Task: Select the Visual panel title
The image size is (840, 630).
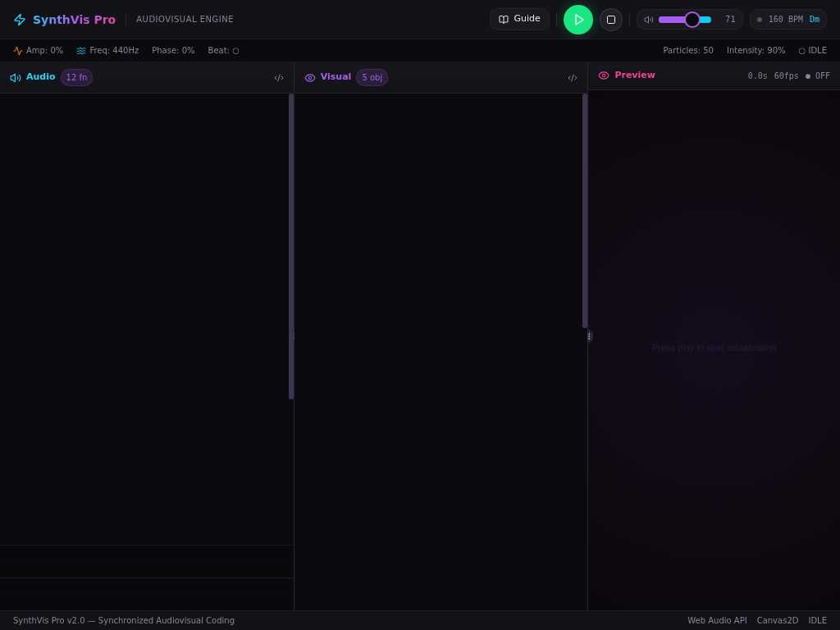Action: pos(336,76)
